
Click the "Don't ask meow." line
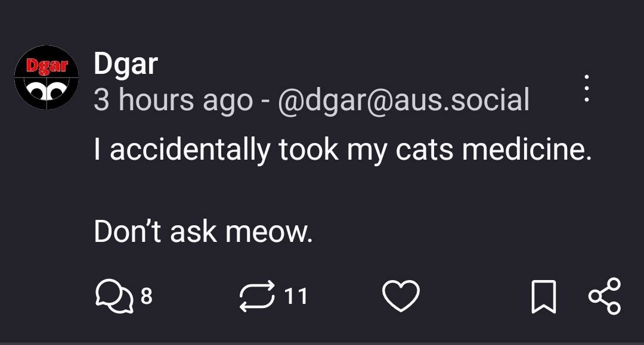[x=203, y=231]
